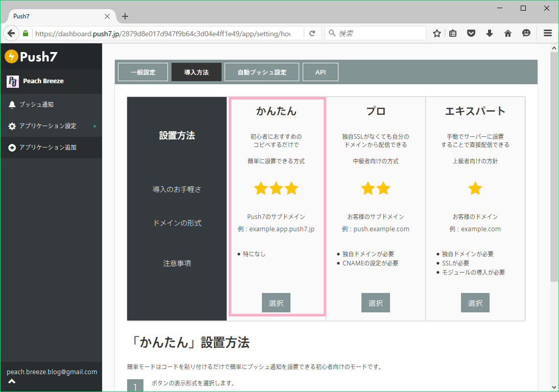Select the 導入方法 tab

click(197, 72)
